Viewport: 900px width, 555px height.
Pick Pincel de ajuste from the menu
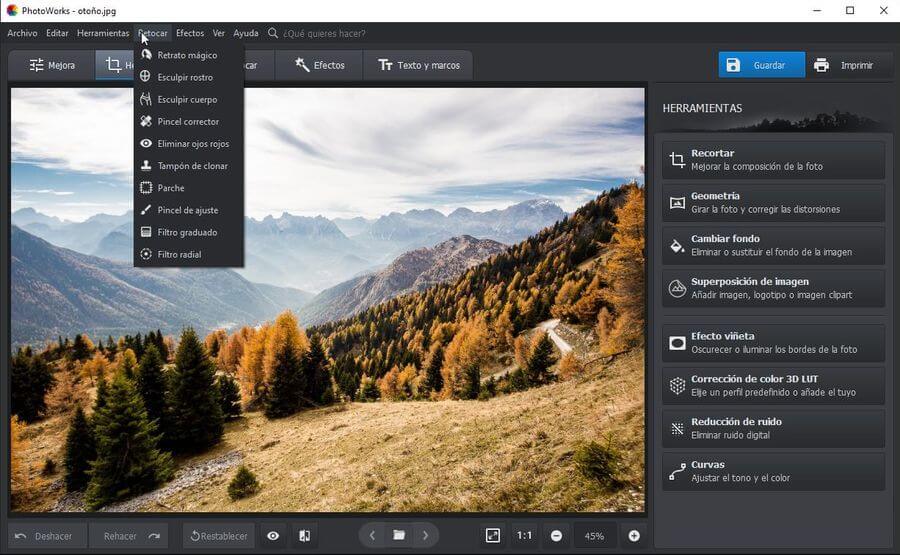coord(188,210)
